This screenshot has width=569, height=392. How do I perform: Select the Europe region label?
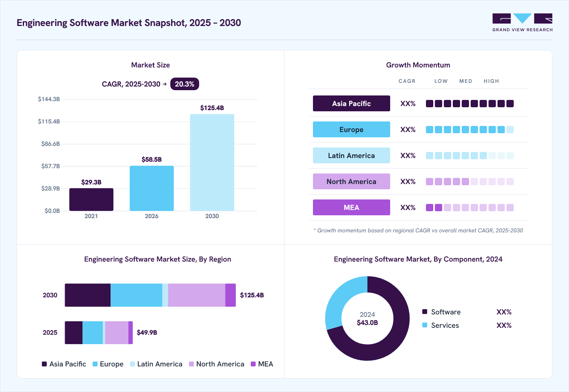click(352, 130)
